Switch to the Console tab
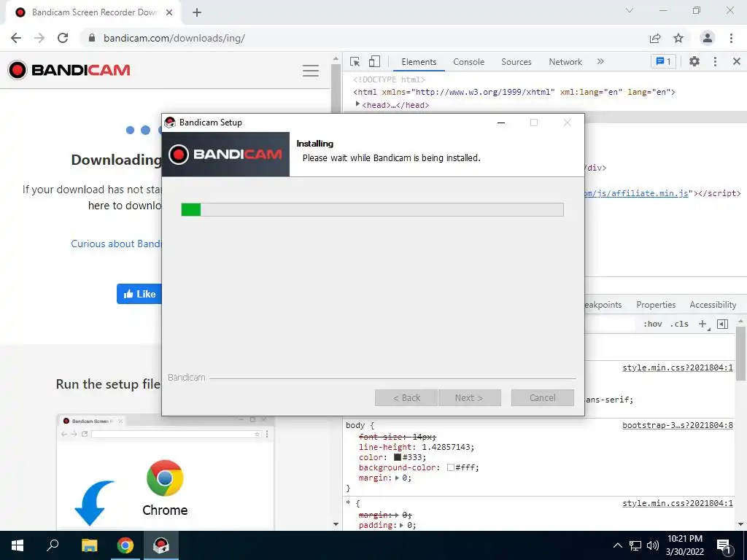The image size is (747, 560). tap(469, 62)
